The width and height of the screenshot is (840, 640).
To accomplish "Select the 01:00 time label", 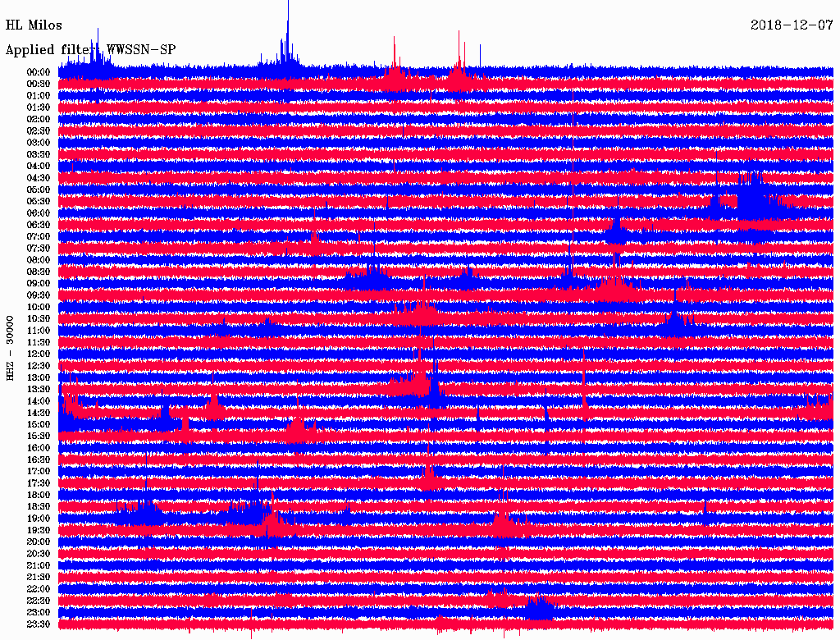I will [x=39, y=96].
